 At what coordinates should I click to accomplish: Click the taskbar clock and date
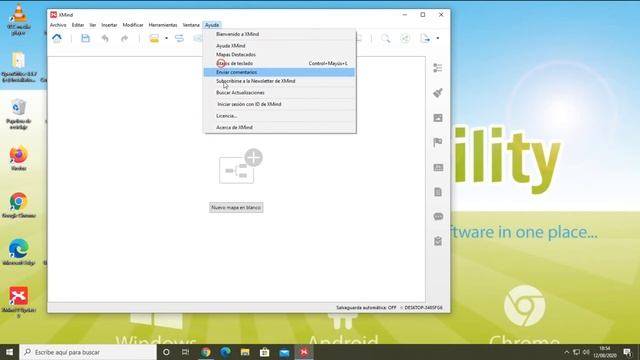click(605, 352)
